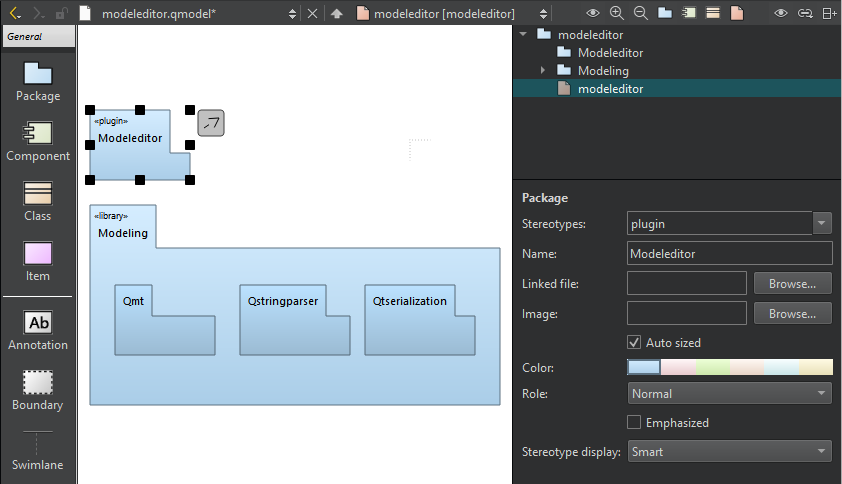This screenshot has width=842, height=484.
Task: Select the Package tool in the palette
Action: (38, 81)
